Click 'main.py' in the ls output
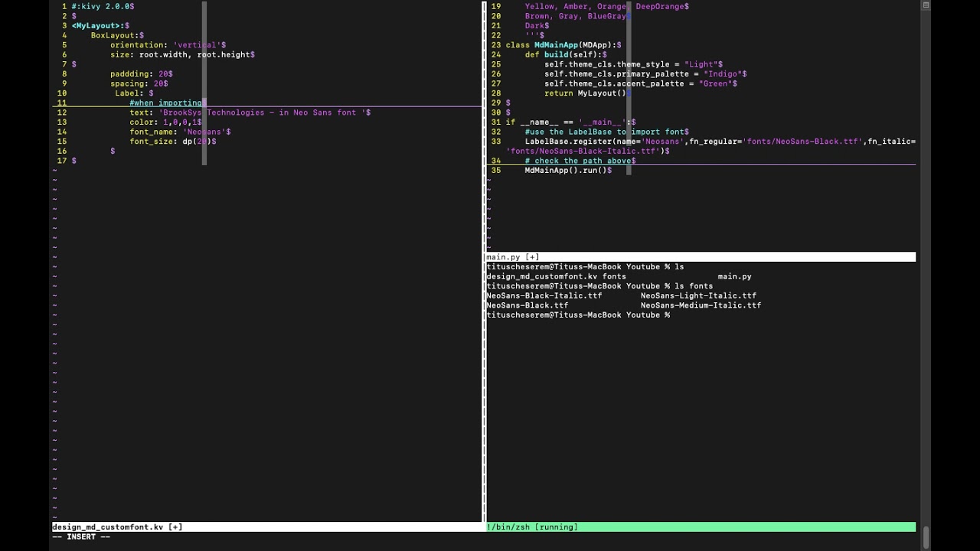 [734, 276]
